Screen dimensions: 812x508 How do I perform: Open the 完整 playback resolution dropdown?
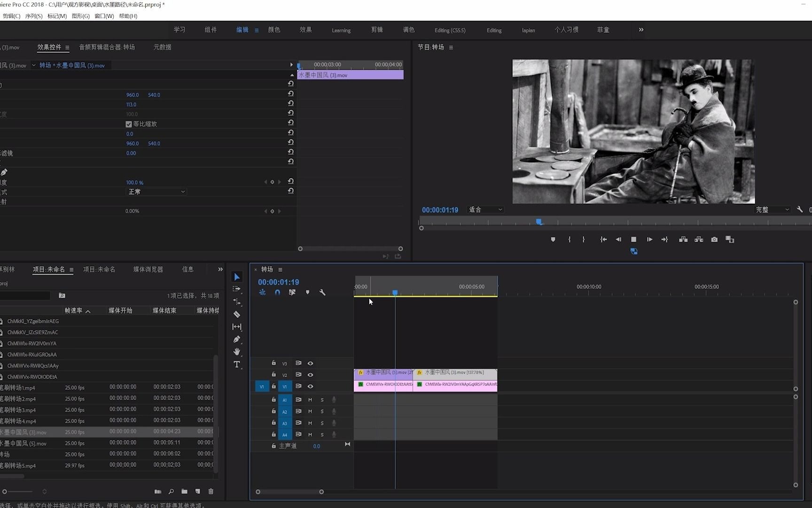pyautogui.click(x=772, y=210)
